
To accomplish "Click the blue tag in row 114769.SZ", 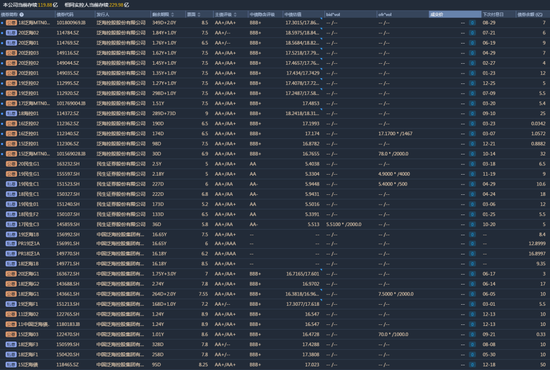I will click(11, 43).
